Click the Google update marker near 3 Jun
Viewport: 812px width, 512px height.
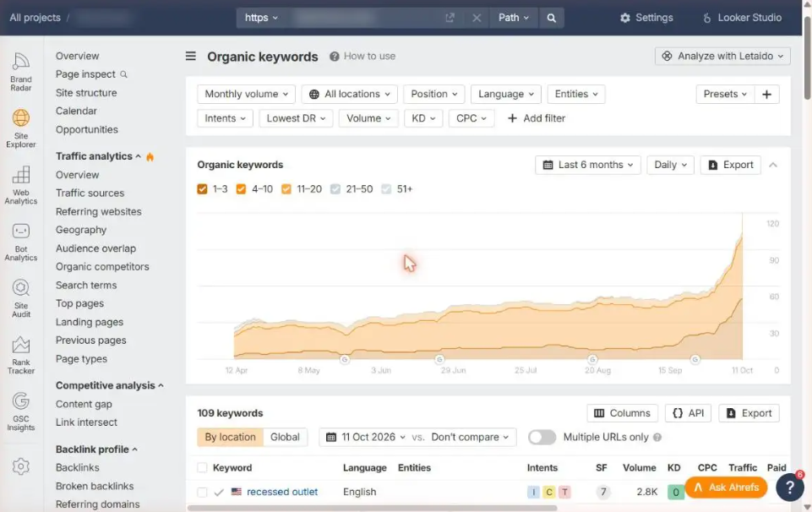coord(345,359)
